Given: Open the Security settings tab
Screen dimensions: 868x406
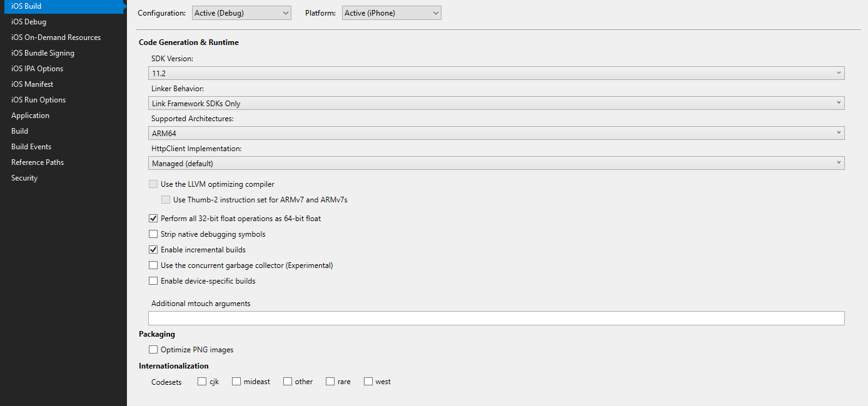Looking at the screenshot, I should pyautogui.click(x=24, y=178).
